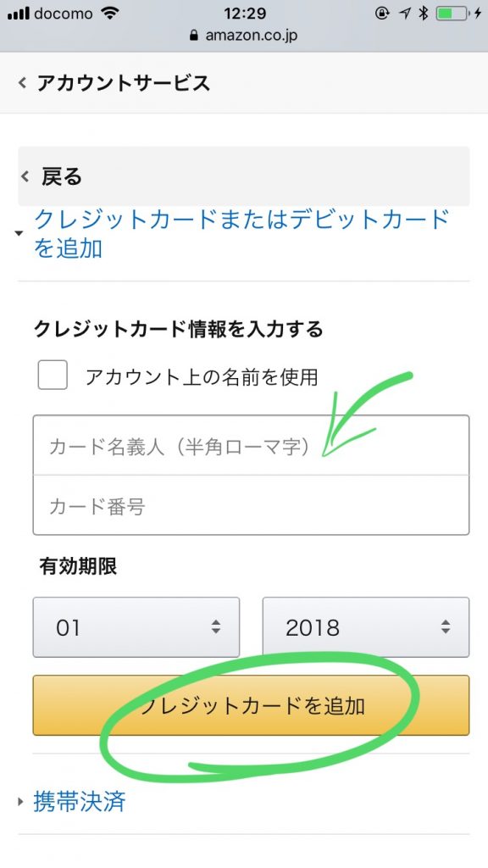Expand the 携帯決済 section triangle
Viewport: 488px width, 868px height.
21,801
